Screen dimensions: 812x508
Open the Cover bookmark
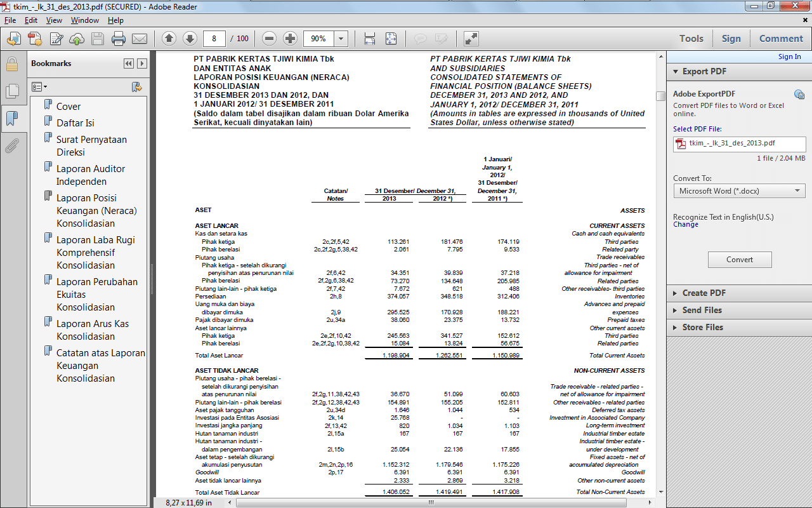[x=69, y=107]
